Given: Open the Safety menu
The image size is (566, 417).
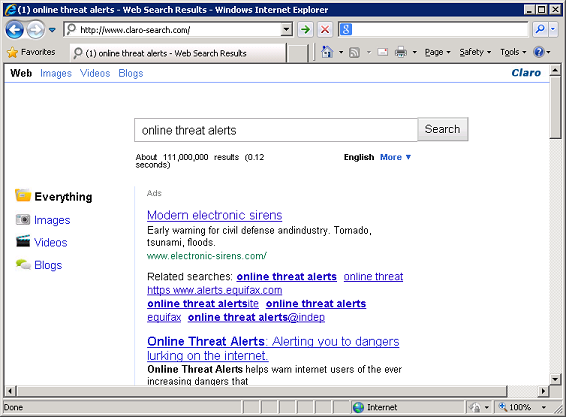Looking at the screenshot, I should pyautogui.click(x=475, y=52).
